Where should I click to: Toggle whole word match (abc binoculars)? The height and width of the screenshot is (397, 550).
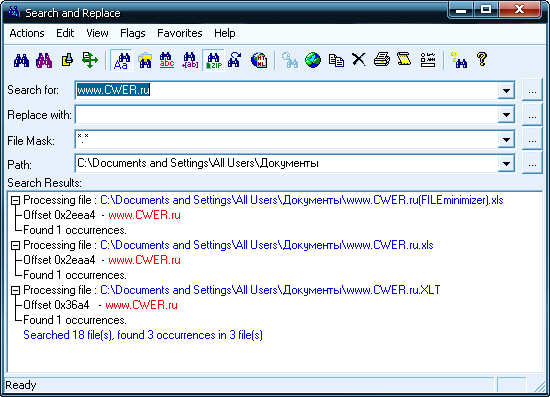167,60
